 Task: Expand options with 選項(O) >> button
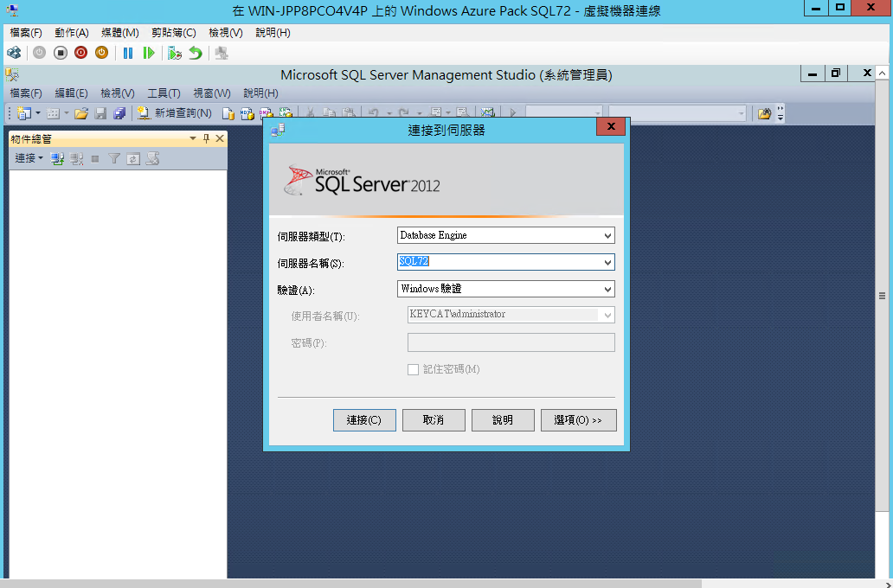(578, 420)
